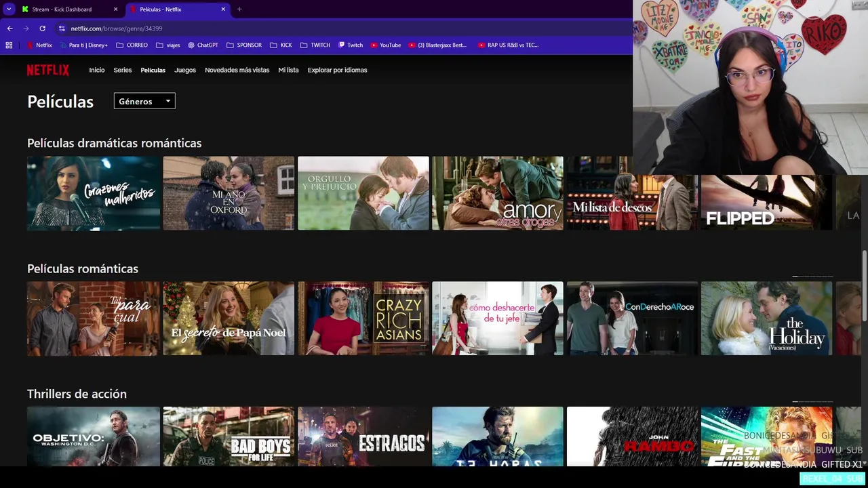Select the Con derecho a roce thumbnail
Viewport: 868px width, 488px height.
[632, 319]
